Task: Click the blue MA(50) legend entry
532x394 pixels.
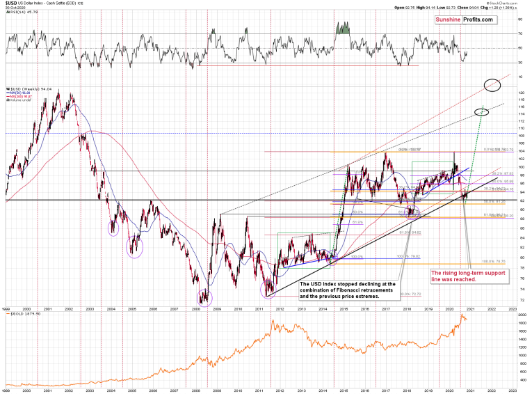Action: click(x=19, y=93)
